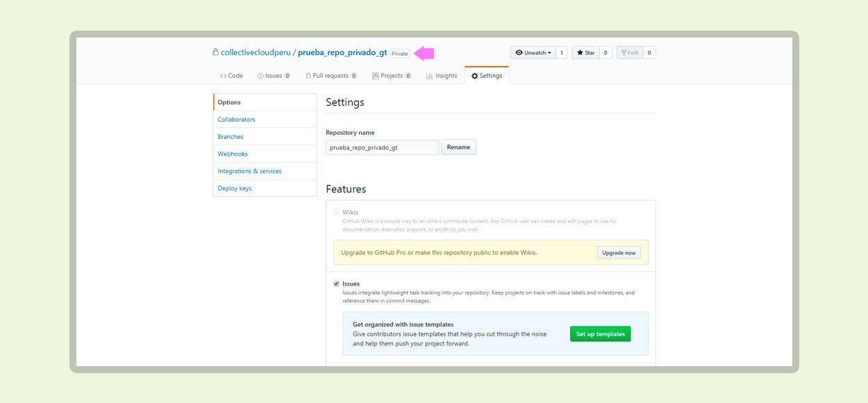Click the lock icon beside collectivecloudperu
The height and width of the screenshot is (403, 868).
[x=216, y=52]
